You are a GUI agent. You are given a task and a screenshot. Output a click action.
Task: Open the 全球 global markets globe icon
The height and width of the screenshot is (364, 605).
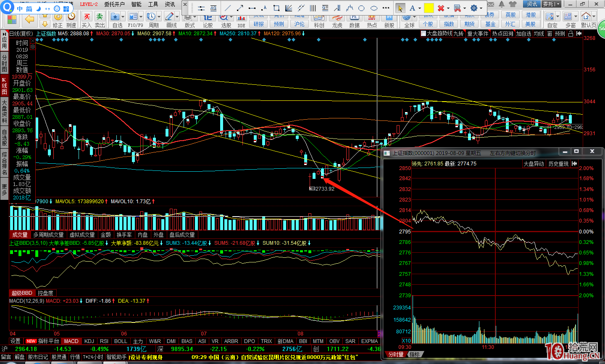click(x=407, y=18)
